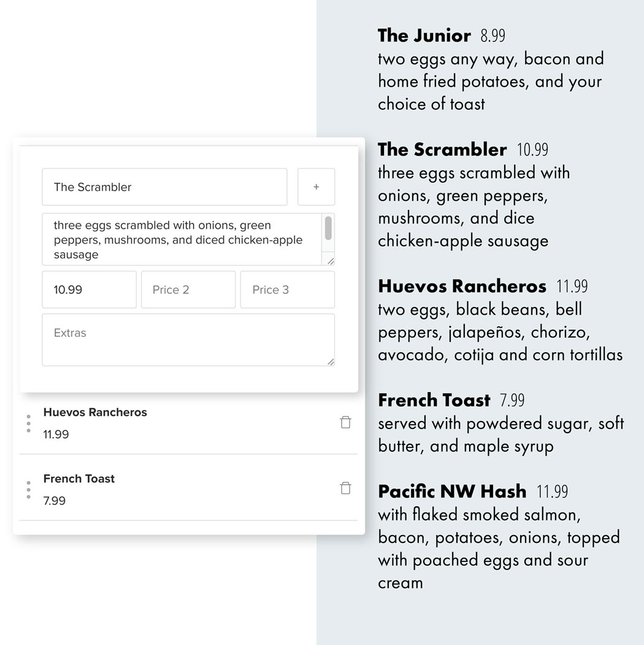Click the description textarea scrollbar thumb
644x645 pixels.
328,228
